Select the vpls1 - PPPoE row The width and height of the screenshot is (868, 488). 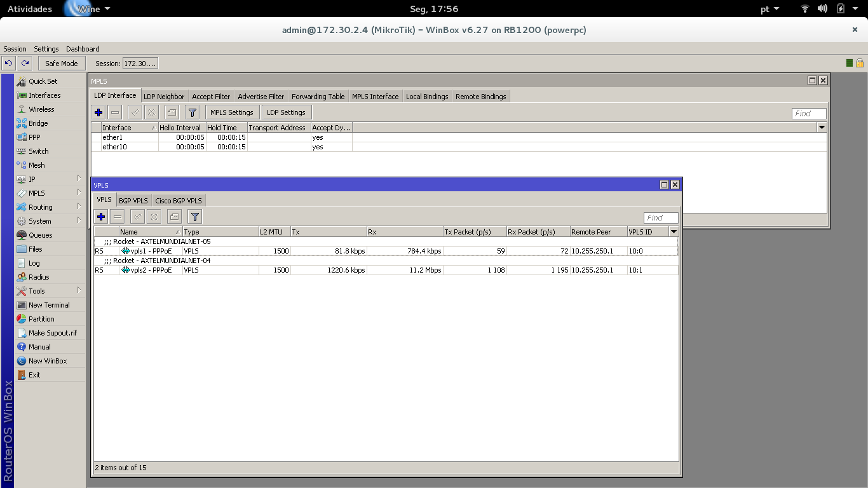[386, 251]
